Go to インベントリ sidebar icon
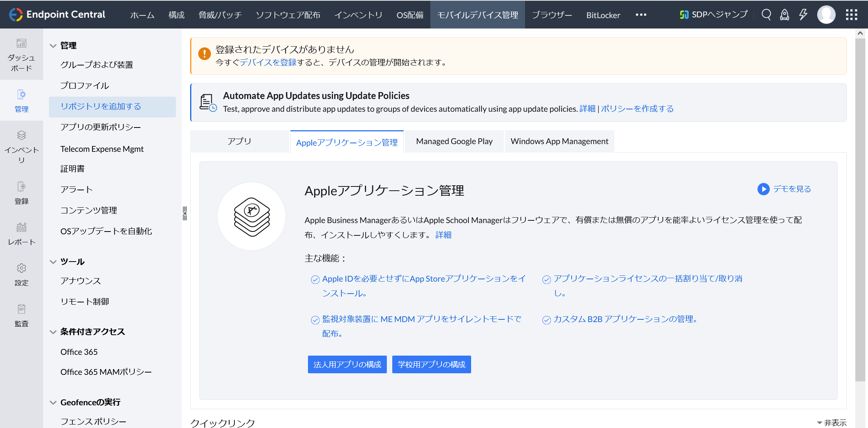 click(22, 147)
